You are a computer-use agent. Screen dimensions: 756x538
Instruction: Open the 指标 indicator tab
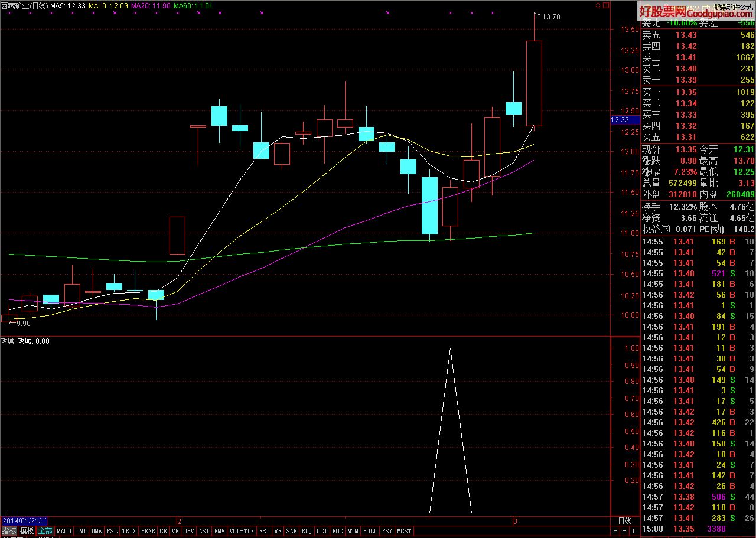pos(9,531)
